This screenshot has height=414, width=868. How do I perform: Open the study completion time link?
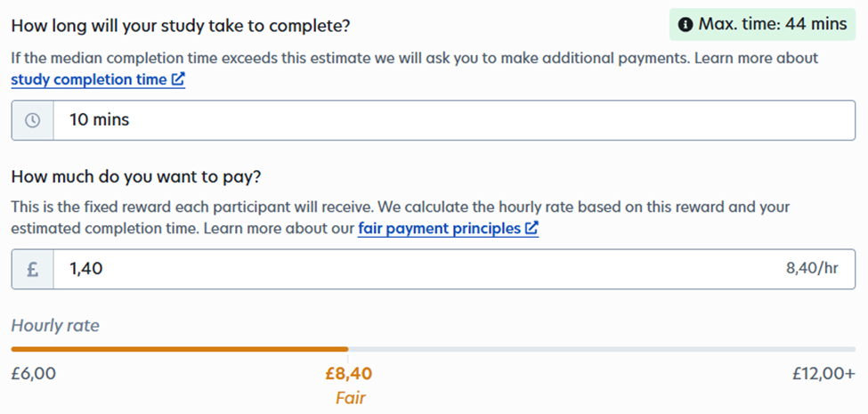click(89, 79)
